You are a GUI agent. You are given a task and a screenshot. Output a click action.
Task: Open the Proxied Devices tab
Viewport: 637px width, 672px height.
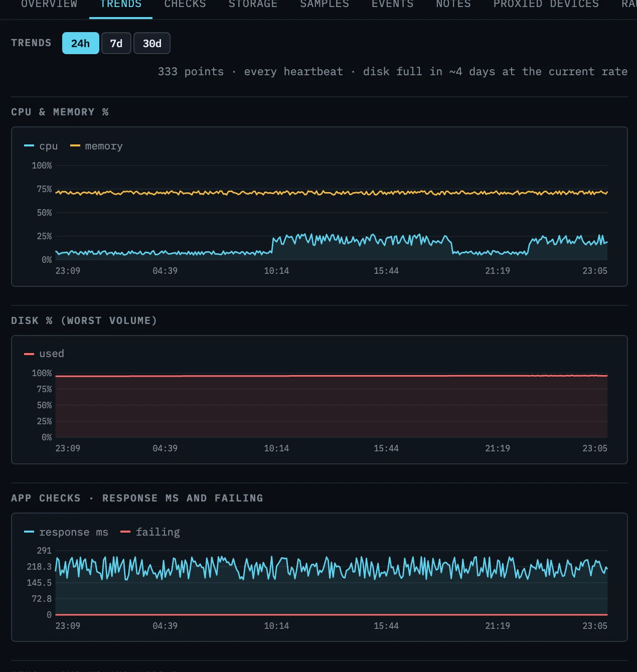[546, 5]
